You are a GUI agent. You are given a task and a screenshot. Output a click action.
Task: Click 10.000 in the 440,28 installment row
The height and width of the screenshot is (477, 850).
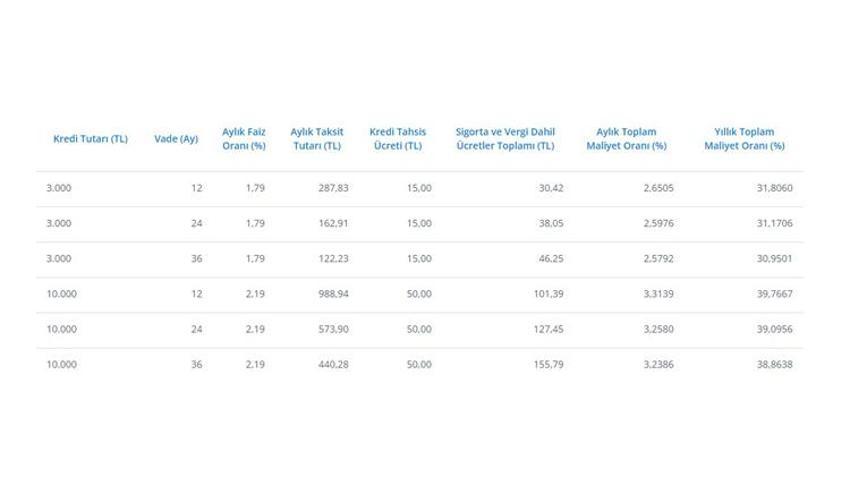[61, 364]
